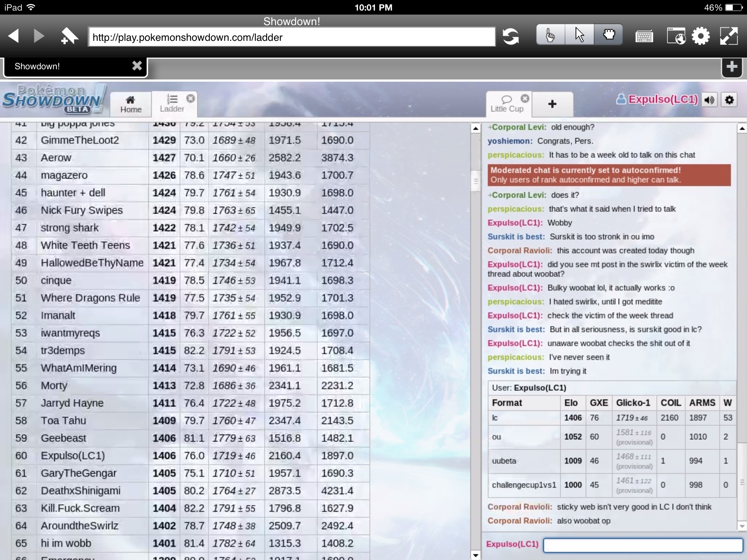Select ladder row strong shark
Screen dimensions: 747x560
(x=190, y=228)
